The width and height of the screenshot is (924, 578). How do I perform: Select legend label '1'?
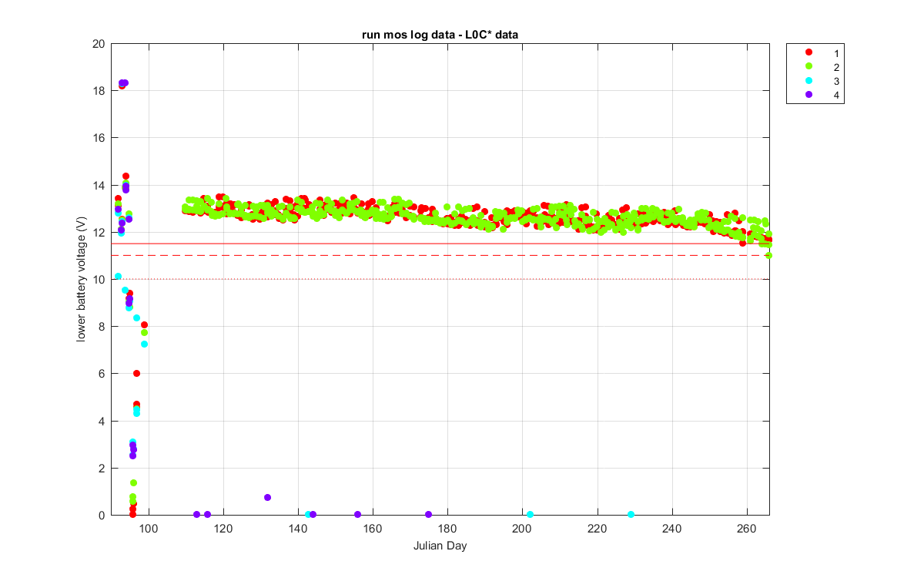835,52
